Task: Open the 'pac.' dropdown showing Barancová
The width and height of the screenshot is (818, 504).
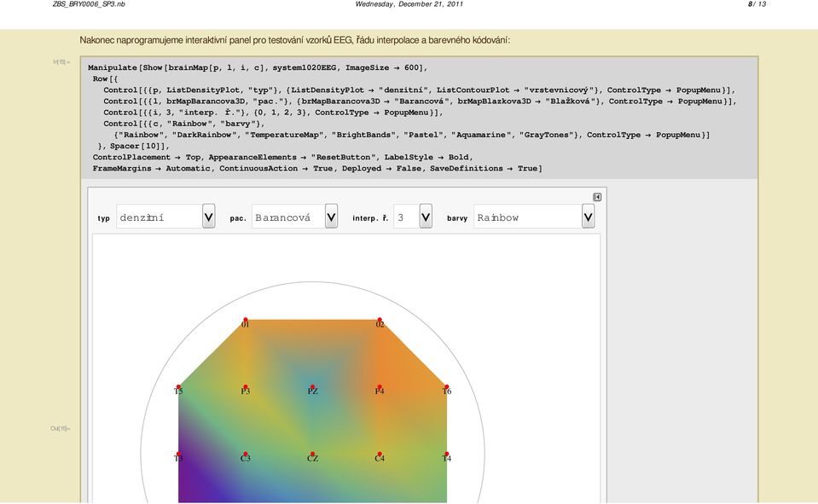Action: click(x=295, y=217)
